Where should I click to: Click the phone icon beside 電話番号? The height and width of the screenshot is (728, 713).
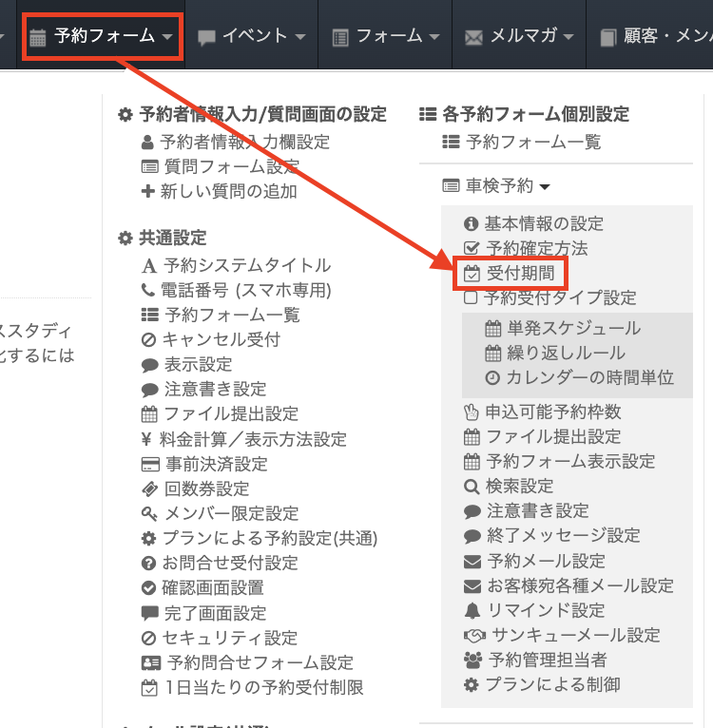tap(147, 291)
